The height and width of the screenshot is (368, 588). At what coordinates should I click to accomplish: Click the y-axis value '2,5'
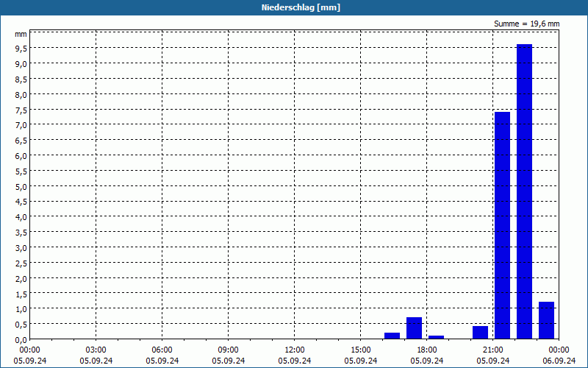point(21,263)
